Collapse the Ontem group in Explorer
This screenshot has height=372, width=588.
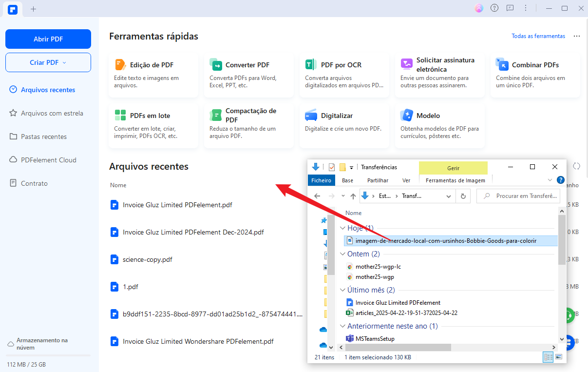point(342,254)
